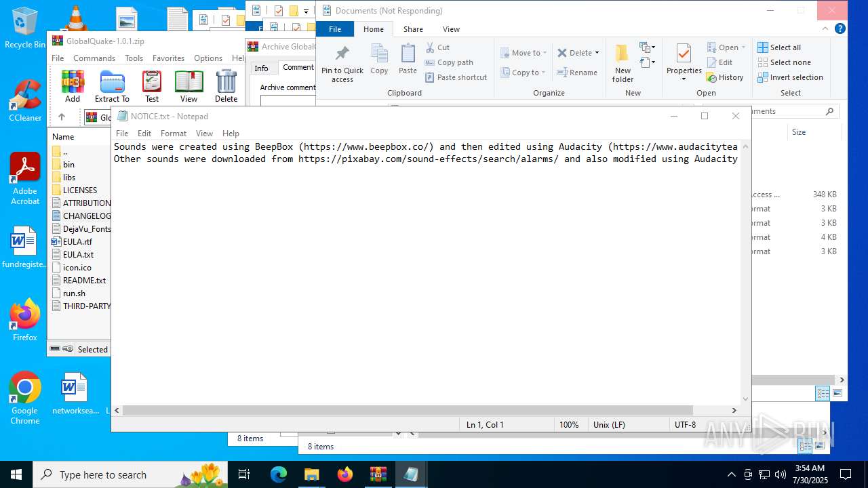Go up one folder in WinRAR
The image size is (868, 488).
(62, 117)
